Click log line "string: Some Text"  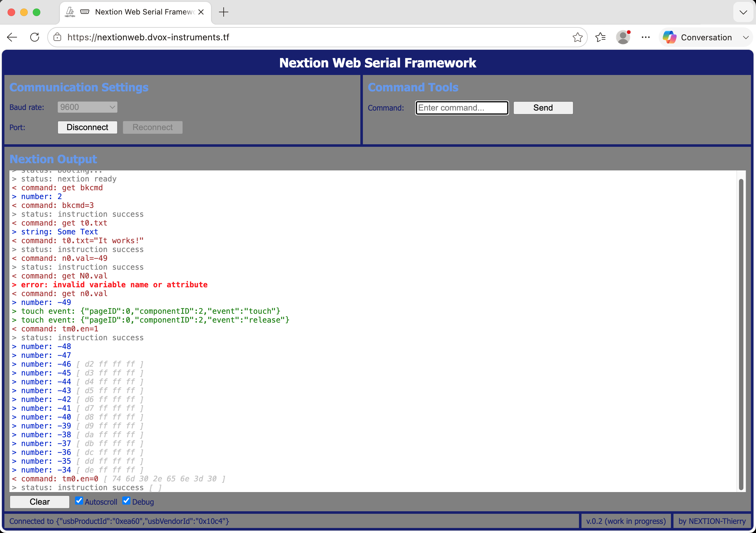tap(55, 232)
